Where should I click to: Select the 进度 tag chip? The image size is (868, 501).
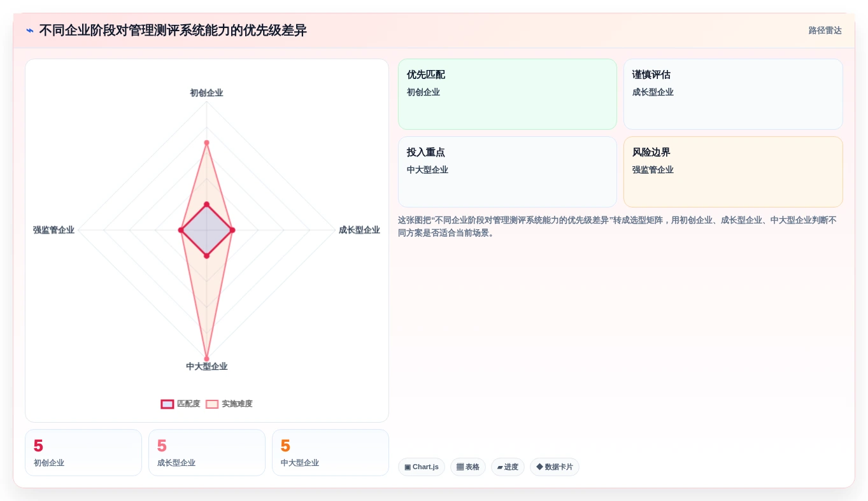(508, 467)
